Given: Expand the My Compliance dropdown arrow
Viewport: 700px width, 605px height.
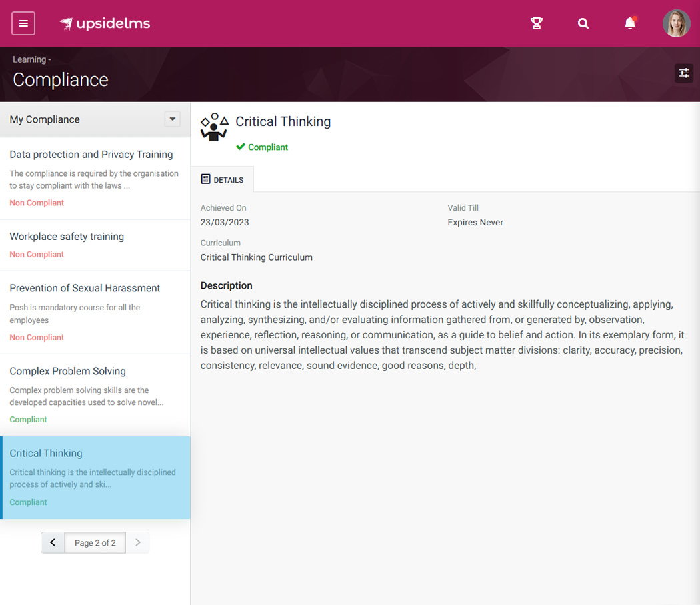Looking at the screenshot, I should tap(172, 119).
